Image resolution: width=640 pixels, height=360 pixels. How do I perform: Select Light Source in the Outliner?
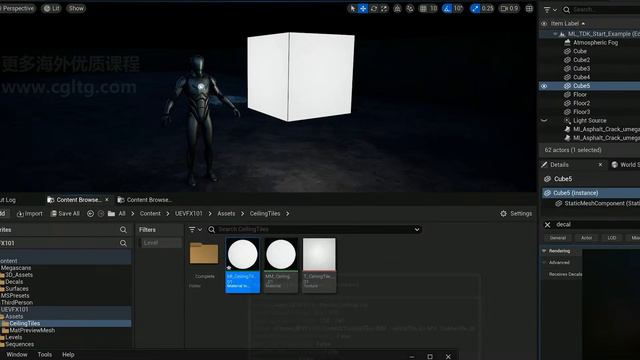589,121
